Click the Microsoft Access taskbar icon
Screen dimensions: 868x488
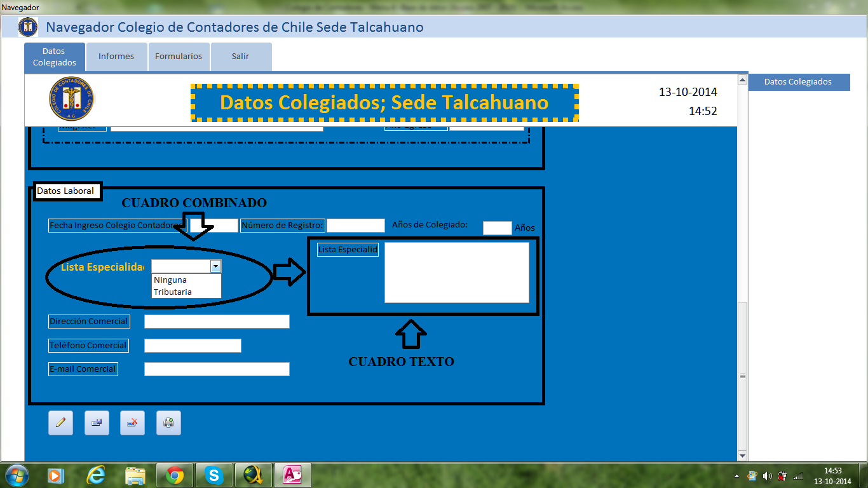[x=293, y=475]
